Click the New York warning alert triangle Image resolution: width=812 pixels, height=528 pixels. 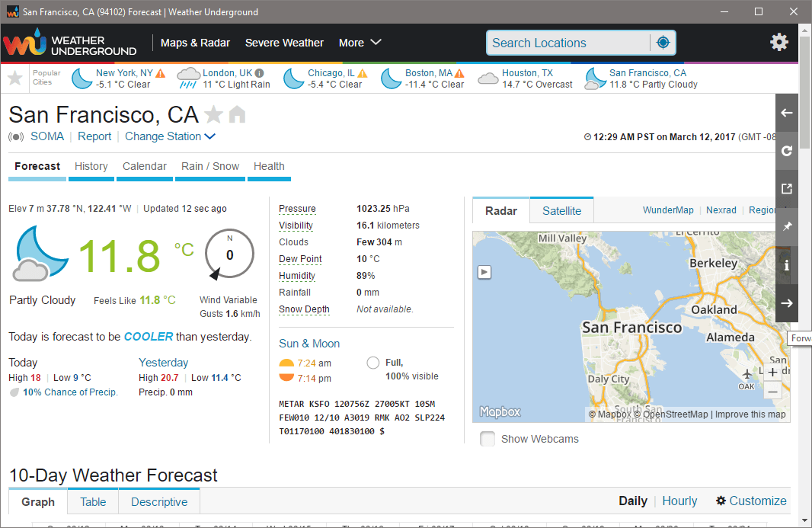click(161, 74)
